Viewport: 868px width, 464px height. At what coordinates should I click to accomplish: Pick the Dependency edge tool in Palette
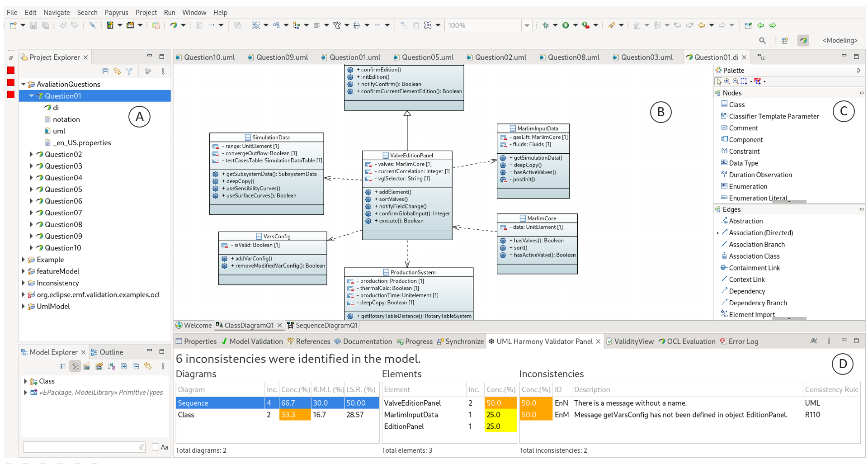click(x=746, y=291)
